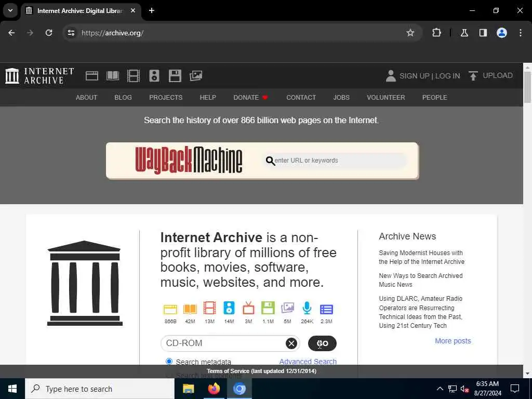
Task: Click the Wayback Machine logo
Action: 189,160
